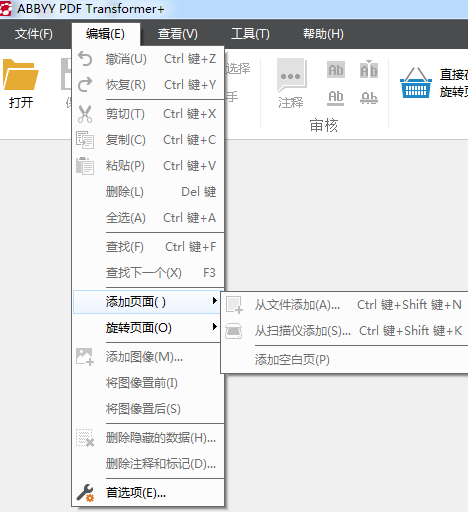Expand the 旋转页面(O) submenu arrow
This screenshot has width=468, height=512.
215,327
